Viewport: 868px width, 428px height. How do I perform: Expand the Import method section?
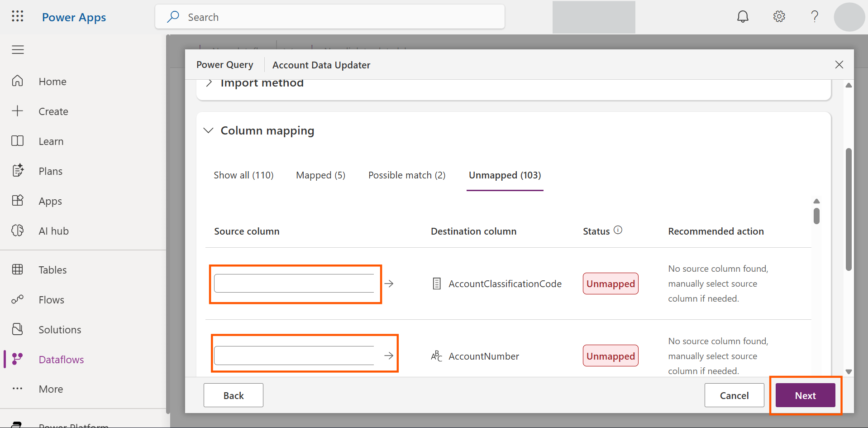pos(209,83)
